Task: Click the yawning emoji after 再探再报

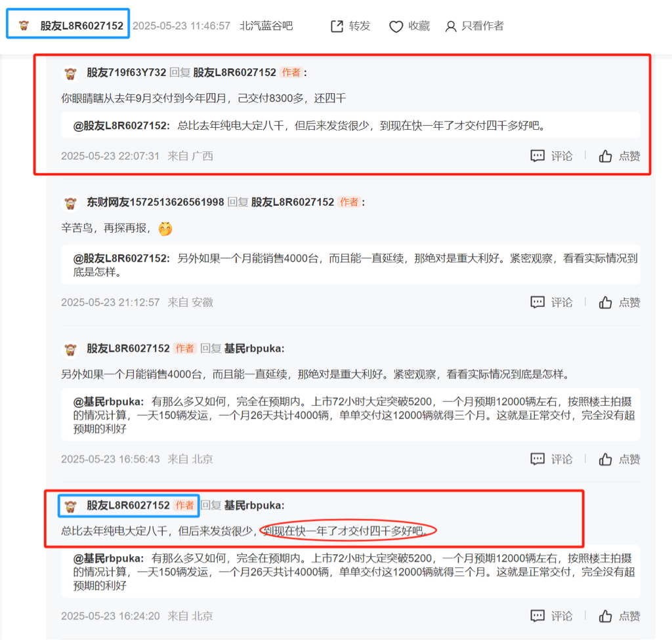Action: (165, 229)
